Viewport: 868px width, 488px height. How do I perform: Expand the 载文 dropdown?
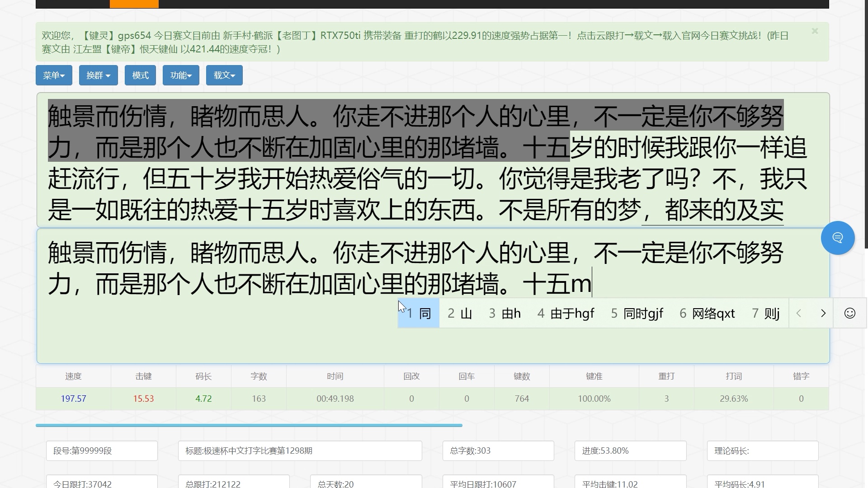[x=224, y=75]
